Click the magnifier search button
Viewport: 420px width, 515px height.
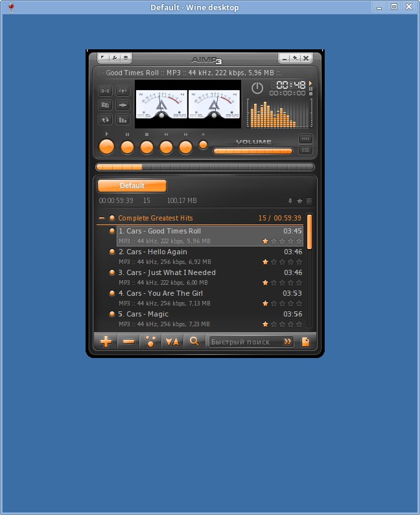(194, 342)
